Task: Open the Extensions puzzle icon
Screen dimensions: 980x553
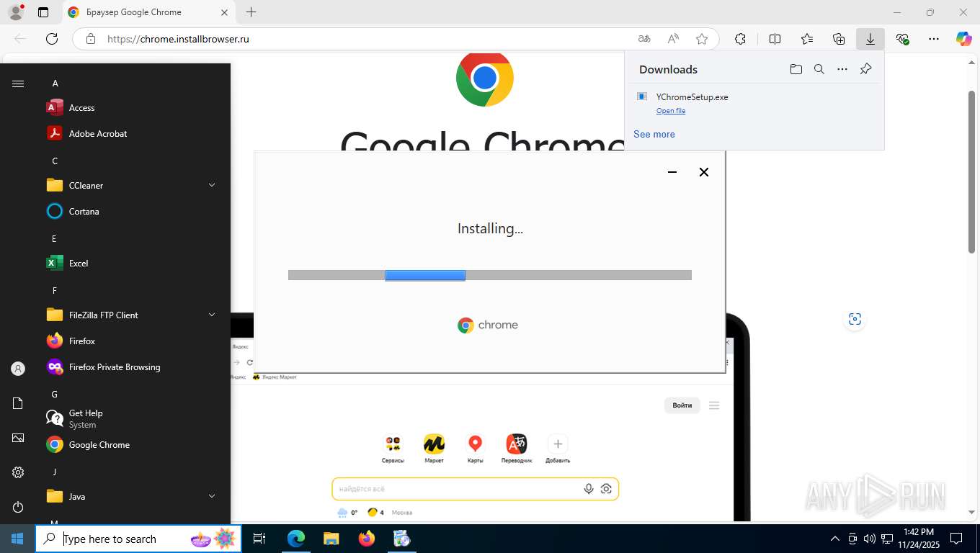Action: [740, 39]
